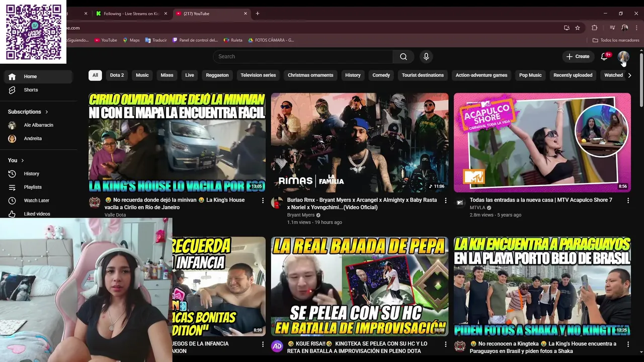Screen dimensions: 644x362
Task: Select the Recently uploaded chip
Action: pyautogui.click(x=573, y=75)
